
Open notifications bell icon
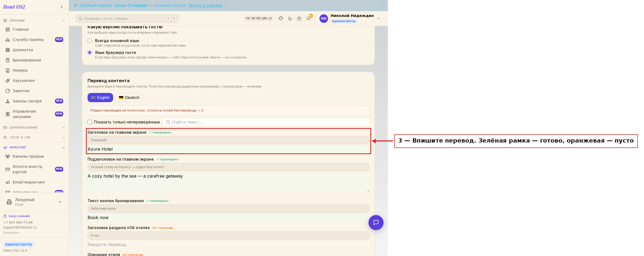[x=308, y=18]
